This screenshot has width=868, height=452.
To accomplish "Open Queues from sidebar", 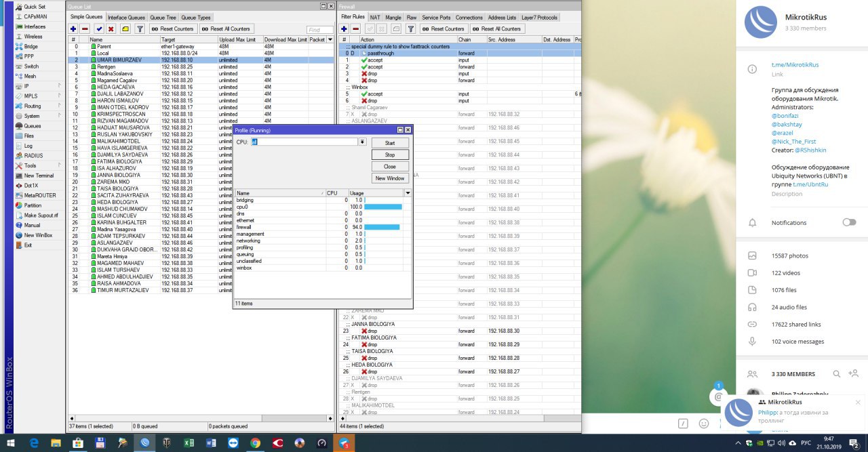I will (31, 126).
